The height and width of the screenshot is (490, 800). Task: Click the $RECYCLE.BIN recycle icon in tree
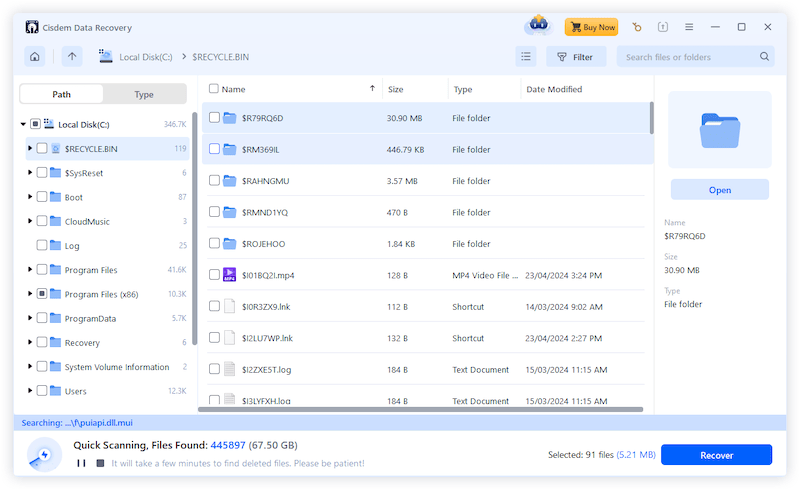coord(56,149)
